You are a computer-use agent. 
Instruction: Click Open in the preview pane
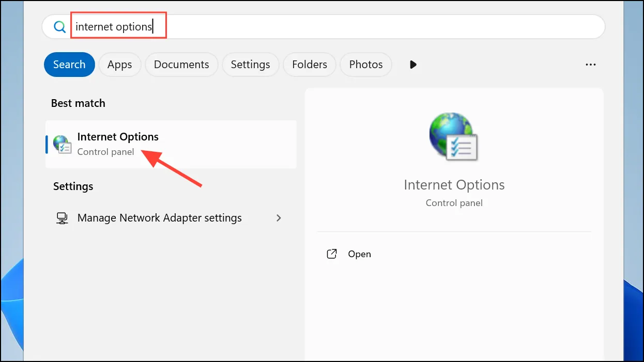click(x=359, y=254)
